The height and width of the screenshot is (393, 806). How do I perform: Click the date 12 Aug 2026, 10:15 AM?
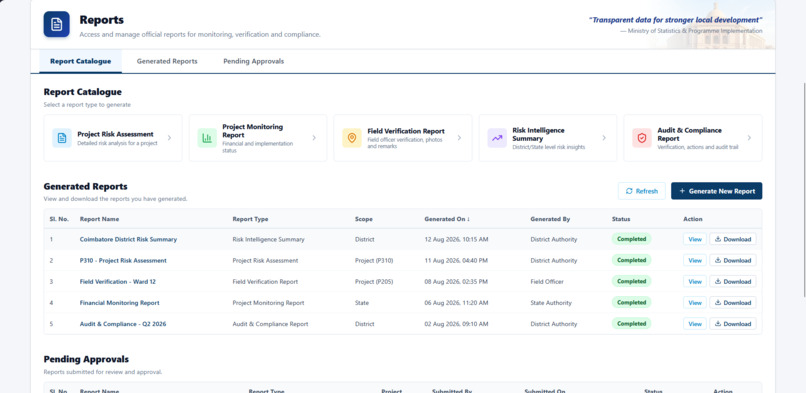(x=456, y=239)
